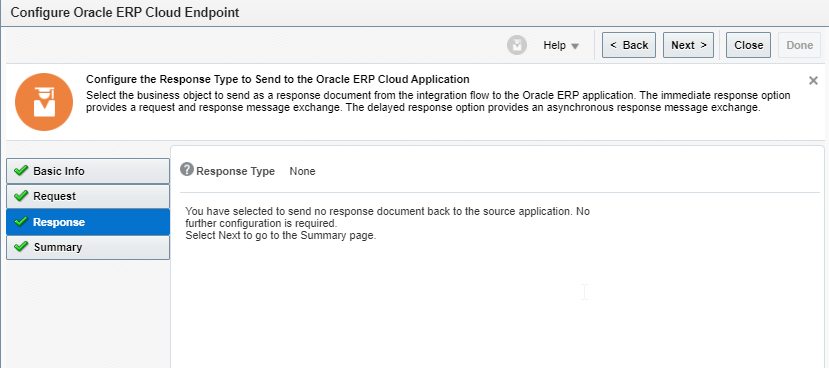Screen dimensions: 829x368
Task: Click the 'Select Next to go to Summary' text
Action: 281,236
